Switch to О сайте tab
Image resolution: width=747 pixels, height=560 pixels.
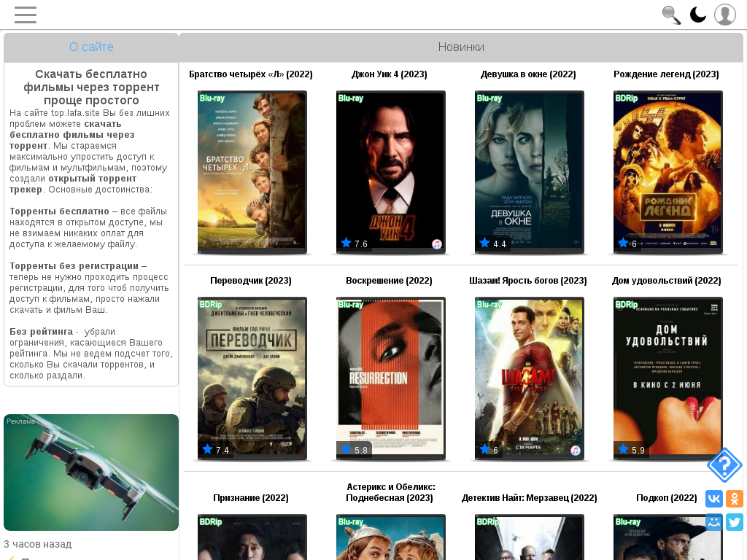click(x=91, y=47)
